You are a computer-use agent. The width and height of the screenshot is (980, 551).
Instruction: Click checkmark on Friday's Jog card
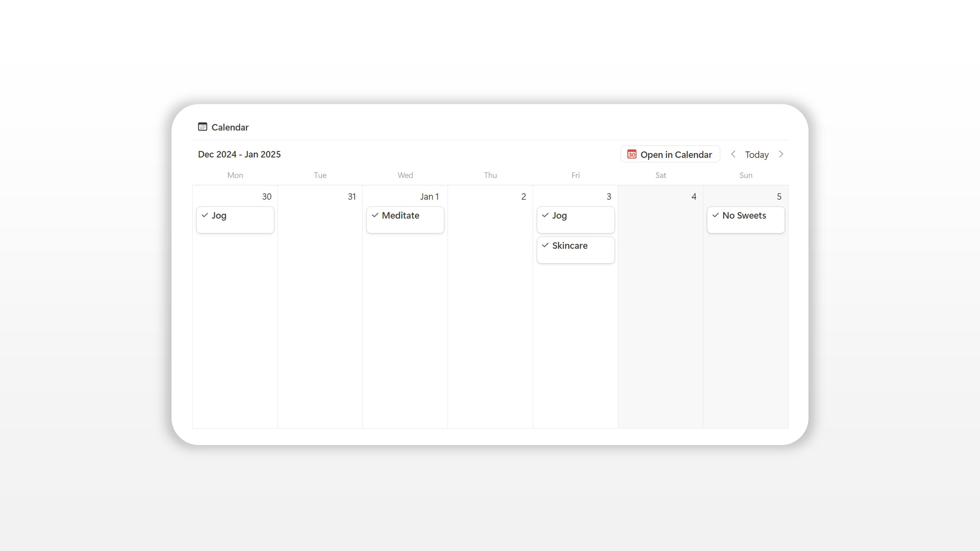545,215
